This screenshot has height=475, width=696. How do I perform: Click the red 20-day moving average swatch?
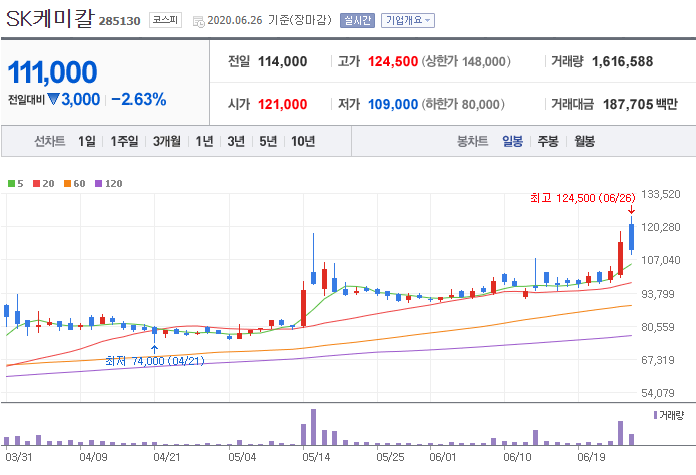(36, 183)
